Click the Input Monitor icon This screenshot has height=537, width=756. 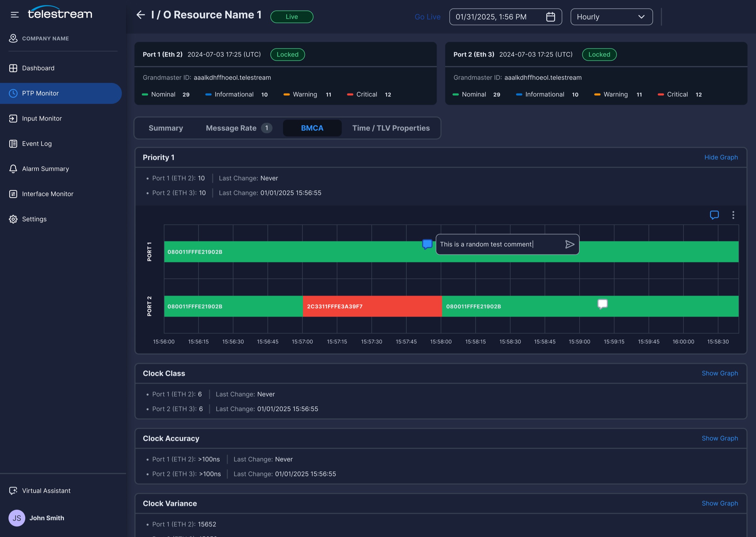pos(13,118)
